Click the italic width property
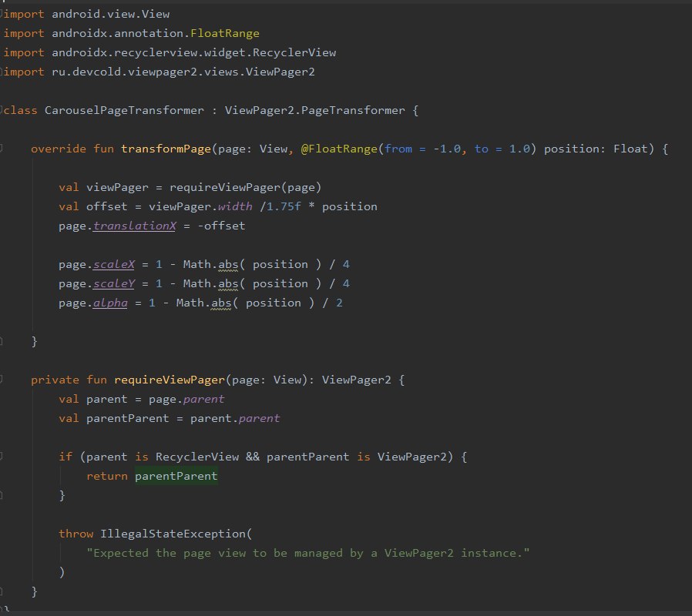The height and width of the screenshot is (616, 692). [235, 207]
